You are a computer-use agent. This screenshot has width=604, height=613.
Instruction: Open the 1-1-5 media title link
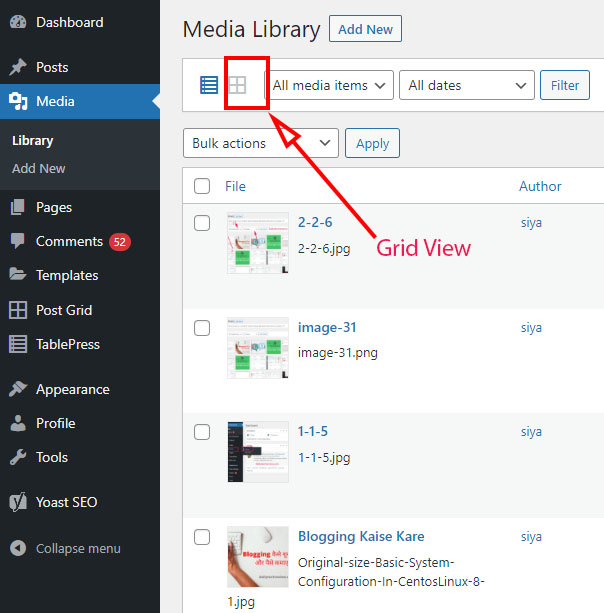(x=313, y=431)
